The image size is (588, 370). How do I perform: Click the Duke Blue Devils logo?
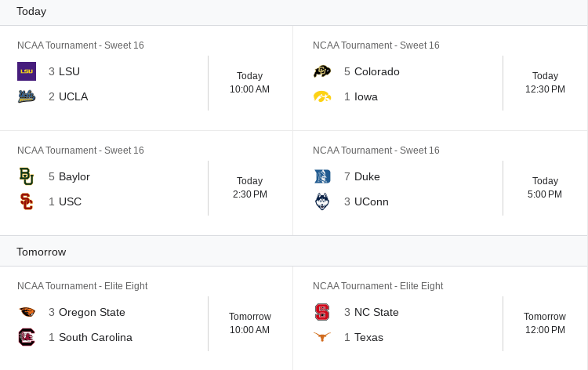[322, 176]
